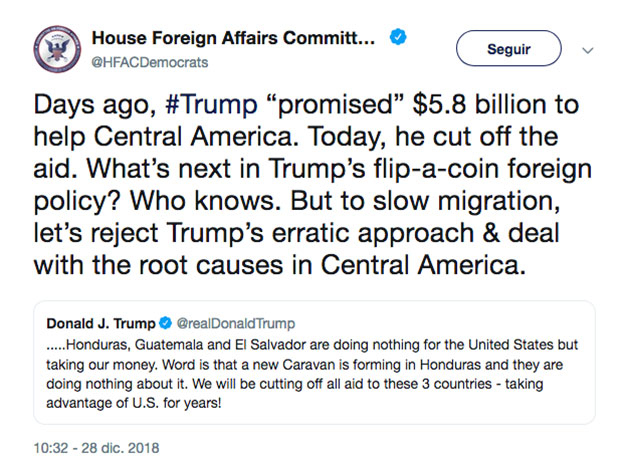The width and height of the screenshot is (627, 464).
Task: Click the quoted line 'advantage of U.S. for years!'
Action: pos(134,403)
